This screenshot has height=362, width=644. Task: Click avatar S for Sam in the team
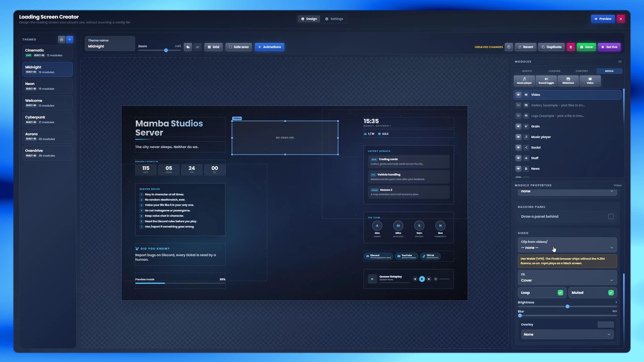[419, 226]
